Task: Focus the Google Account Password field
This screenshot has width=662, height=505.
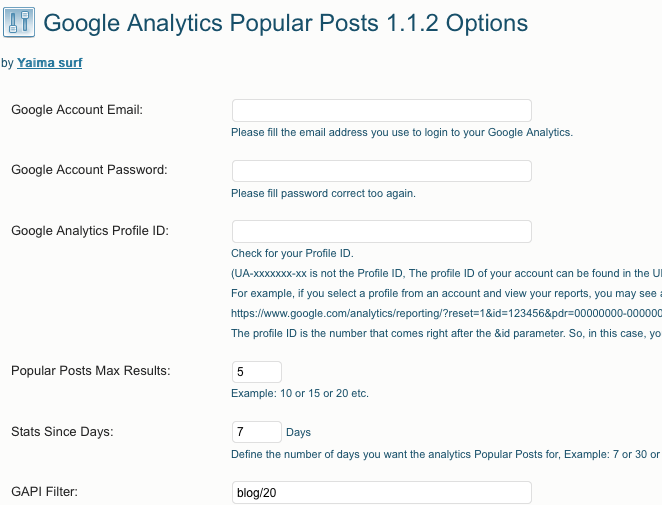Action: tap(382, 171)
